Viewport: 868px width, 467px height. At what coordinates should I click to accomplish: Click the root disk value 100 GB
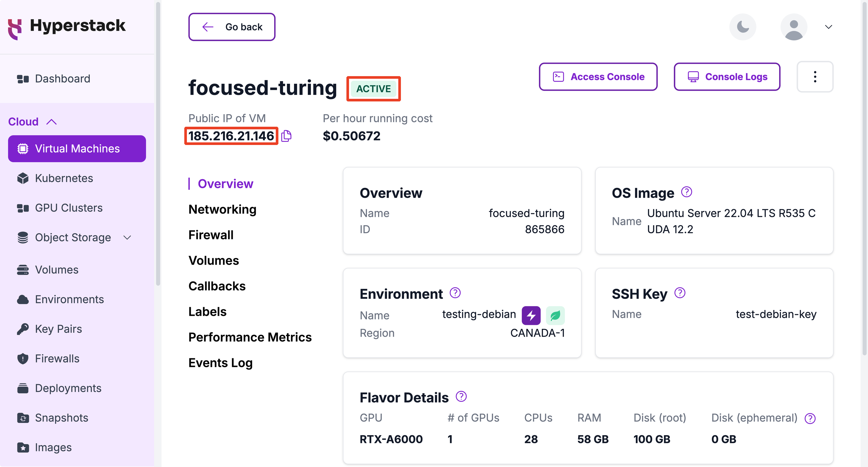point(652,440)
